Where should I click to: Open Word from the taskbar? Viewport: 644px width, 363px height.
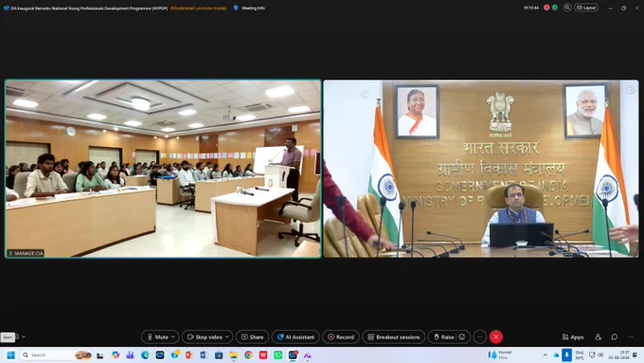(204, 354)
